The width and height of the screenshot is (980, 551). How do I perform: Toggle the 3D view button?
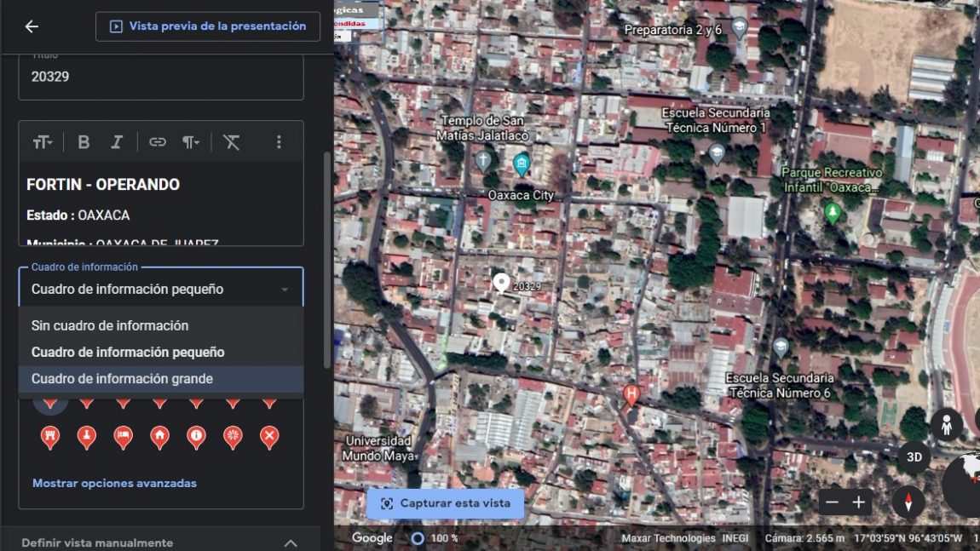tap(914, 457)
